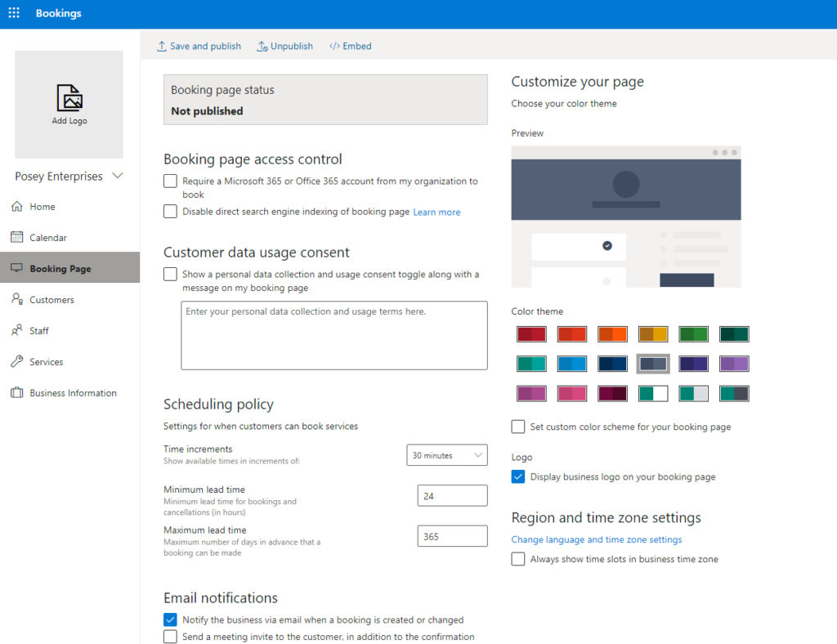The height and width of the screenshot is (644, 837).
Task: Pick the gold yellow color theme swatch
Action: 653,334
